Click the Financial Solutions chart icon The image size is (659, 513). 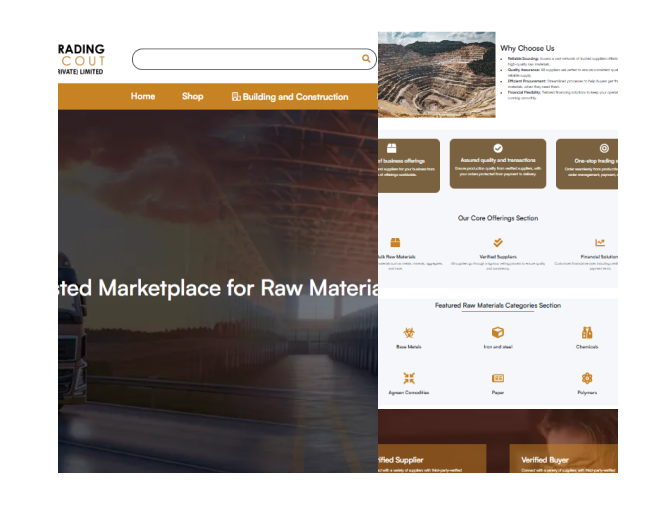(600, 243)
